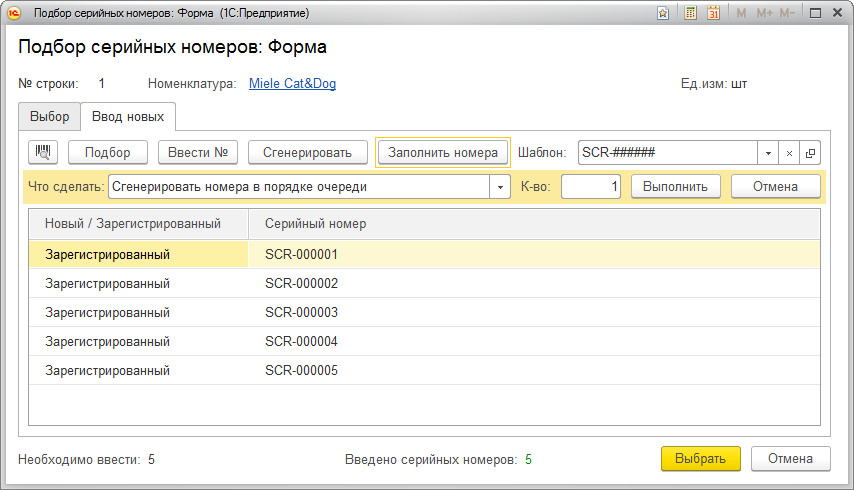
Task: Click the yellow Выбрать button
Action: [x=700, y=458]
